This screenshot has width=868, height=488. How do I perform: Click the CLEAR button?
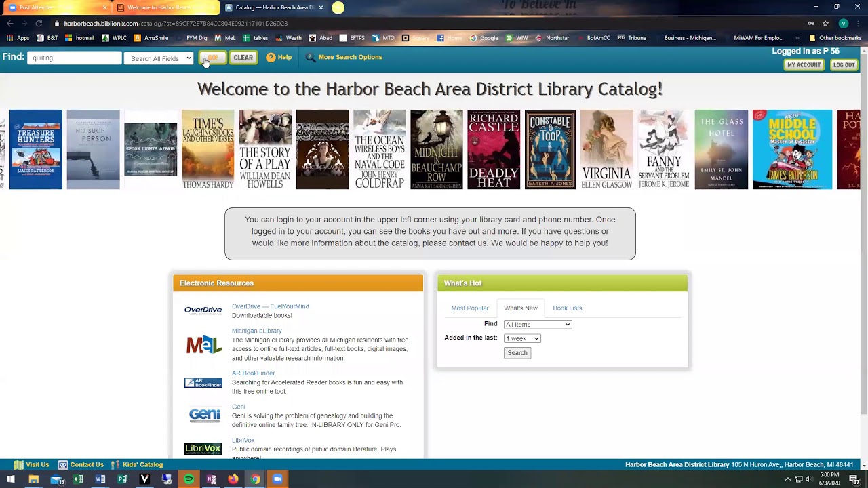(243, 58)
